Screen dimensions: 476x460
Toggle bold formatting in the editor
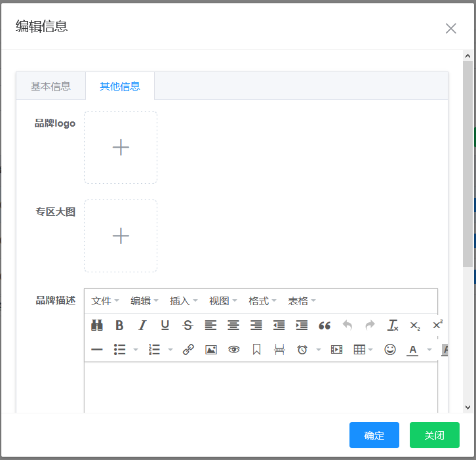coord(119,325)
